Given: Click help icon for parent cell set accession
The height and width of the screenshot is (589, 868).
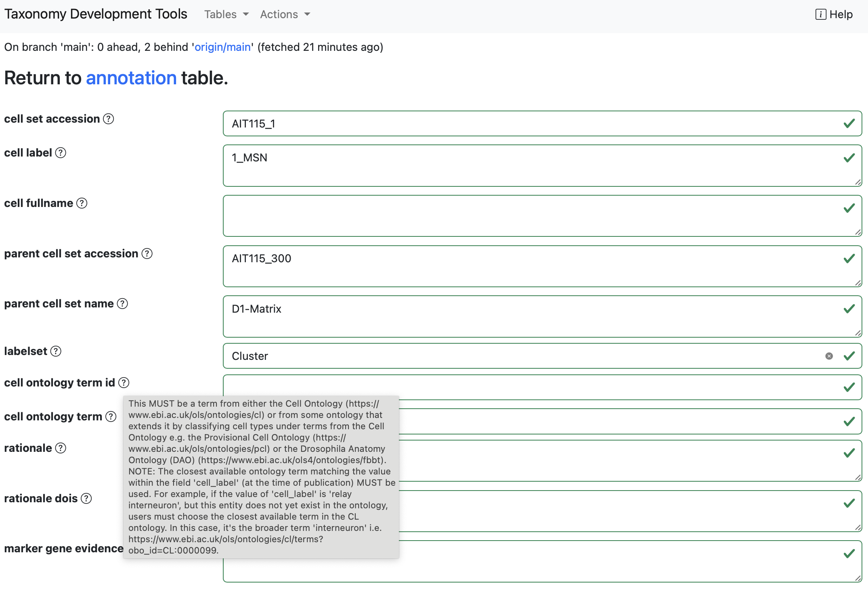Looking at the screenshot, I should click(x=147, y=254).
